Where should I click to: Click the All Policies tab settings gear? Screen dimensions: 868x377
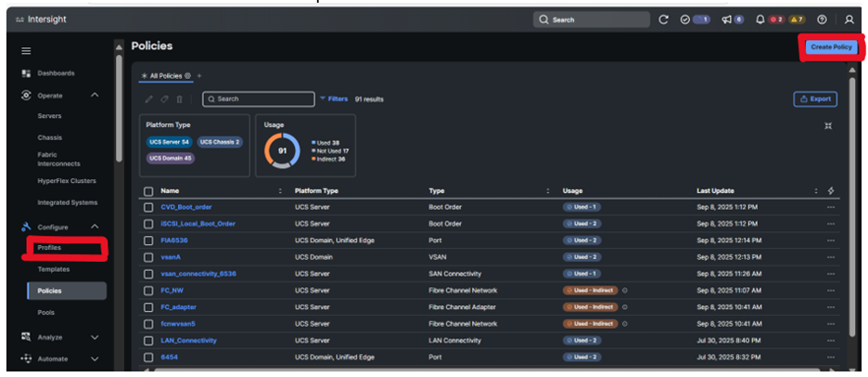point(187,75)
